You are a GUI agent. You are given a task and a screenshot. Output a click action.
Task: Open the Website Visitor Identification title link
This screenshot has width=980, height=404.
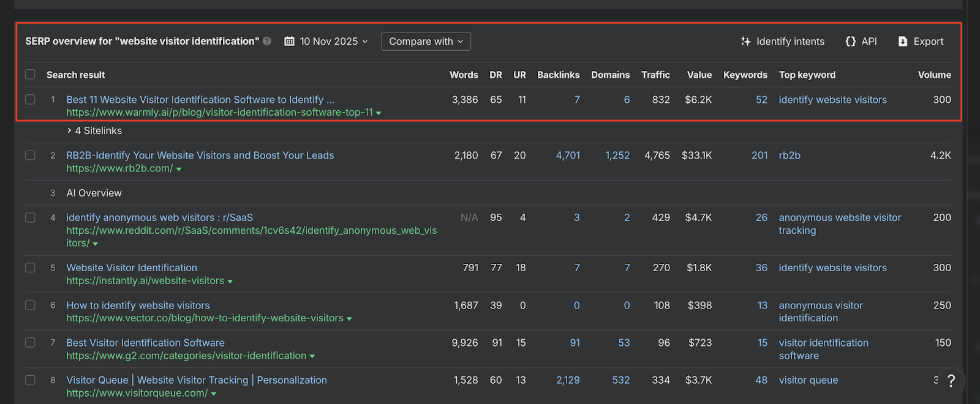132,267
